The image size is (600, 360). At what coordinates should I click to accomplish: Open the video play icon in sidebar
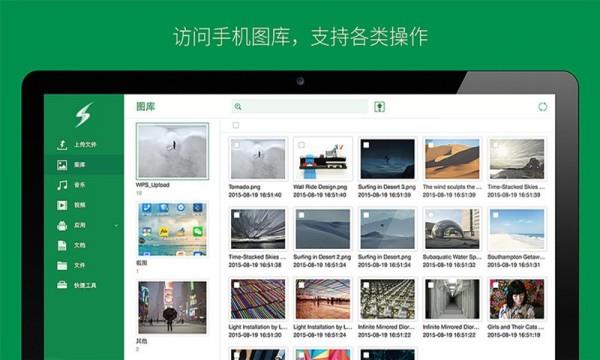tap(62, 205)
